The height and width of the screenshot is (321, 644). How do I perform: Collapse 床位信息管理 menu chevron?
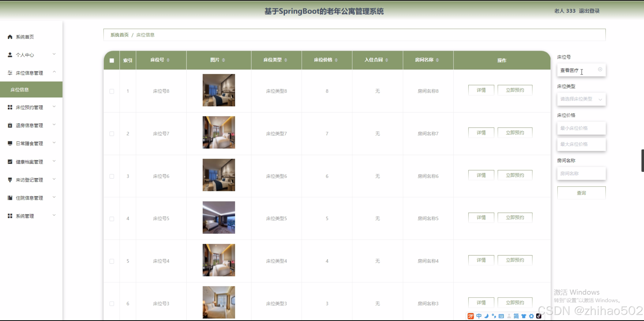(54, 72)
